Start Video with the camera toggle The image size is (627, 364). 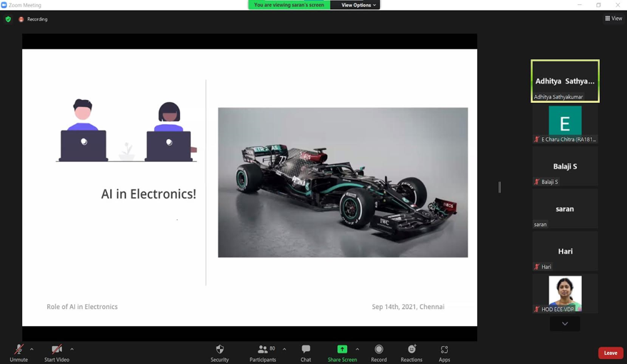click(56, 350)
